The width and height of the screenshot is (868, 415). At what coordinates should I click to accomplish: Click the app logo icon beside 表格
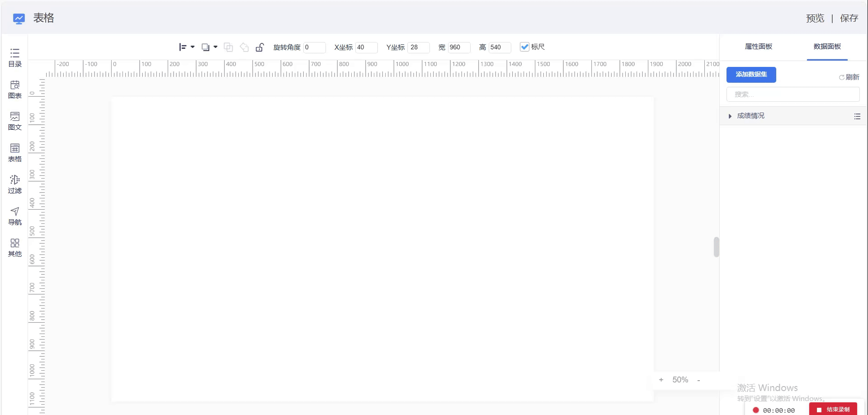(19, 18)
